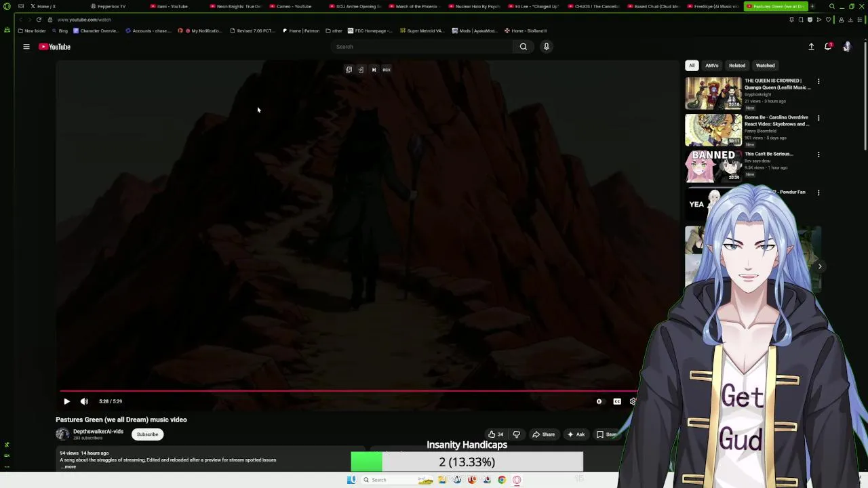Open the Super Metroid bookmark
This screenshot has height=488, width=868.
[422, 30]
